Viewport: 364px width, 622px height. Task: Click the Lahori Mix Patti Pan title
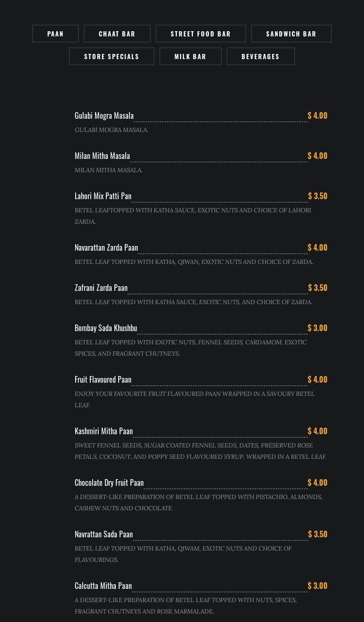103,196
